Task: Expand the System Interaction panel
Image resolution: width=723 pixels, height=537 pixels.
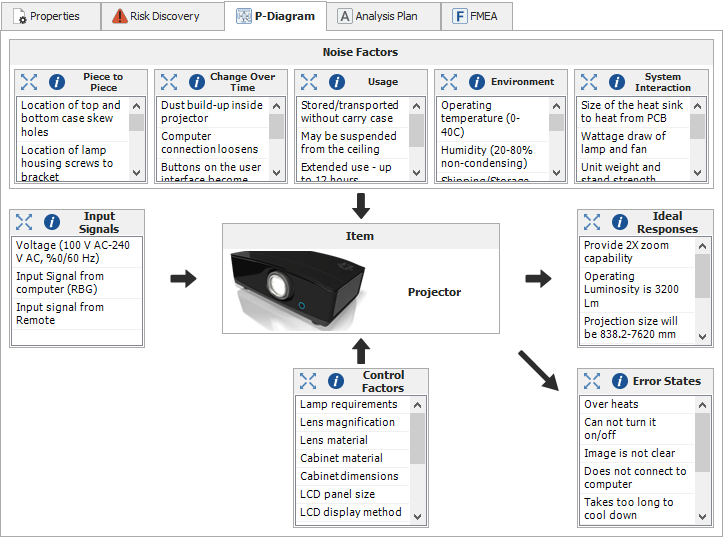Action: pyautogui.click(x=589, y=82)
